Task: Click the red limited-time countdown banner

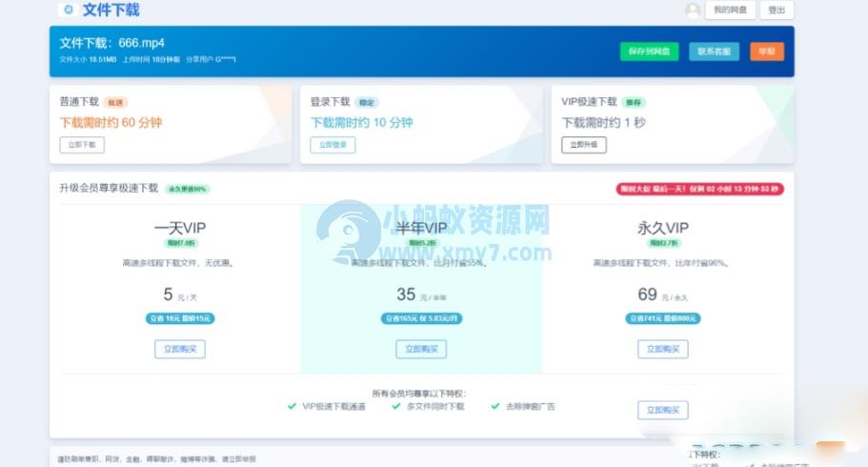Action: point(699,189)
